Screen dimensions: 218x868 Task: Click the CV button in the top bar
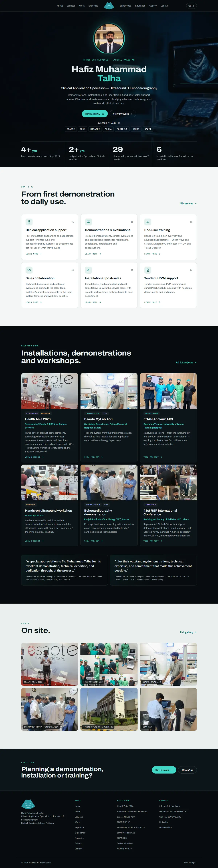191,6
